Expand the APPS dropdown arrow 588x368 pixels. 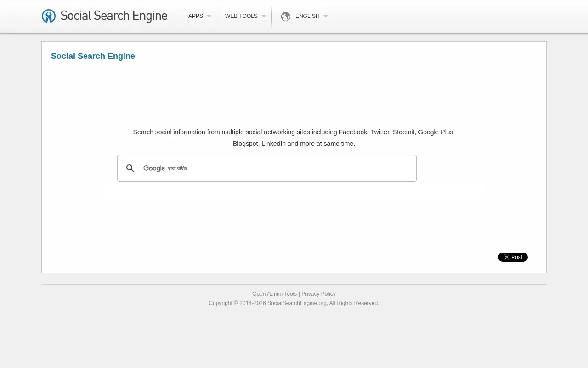click(x=209, y=16)
